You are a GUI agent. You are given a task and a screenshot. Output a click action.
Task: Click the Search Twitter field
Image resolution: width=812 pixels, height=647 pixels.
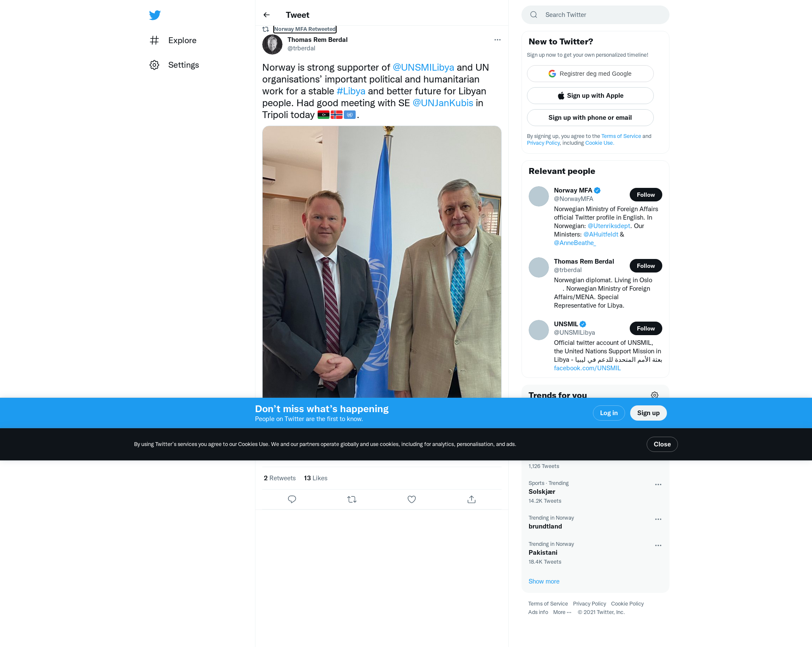595,15
